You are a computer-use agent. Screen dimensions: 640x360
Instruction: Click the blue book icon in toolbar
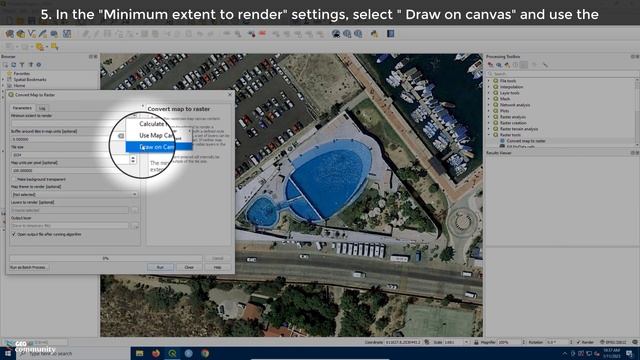coord(391,34)
